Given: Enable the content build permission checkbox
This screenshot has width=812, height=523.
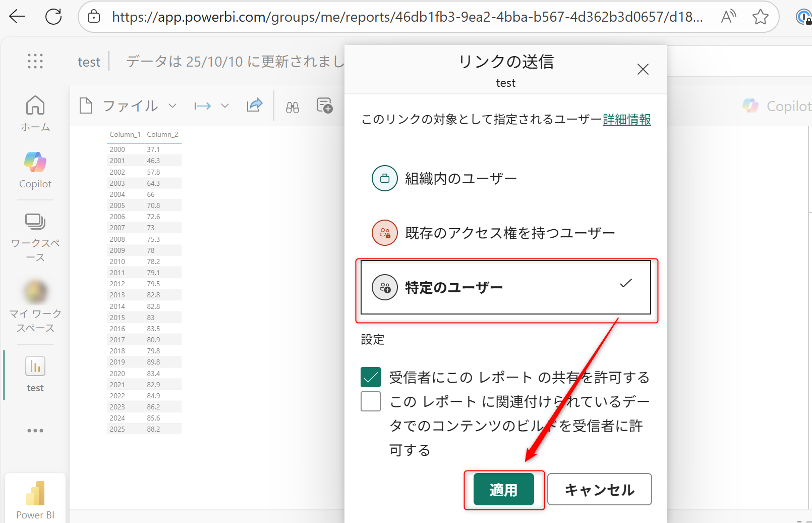Looking at the screenshot, I should (x=371, y=401).
